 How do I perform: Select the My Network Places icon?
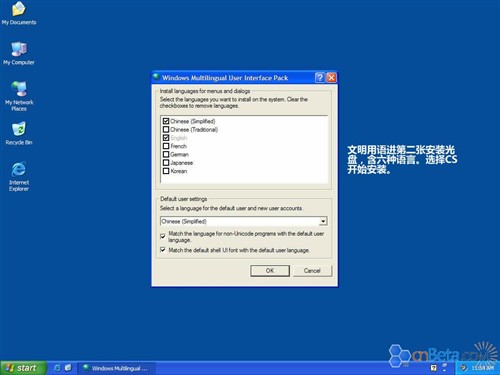[x=19, y=96]
